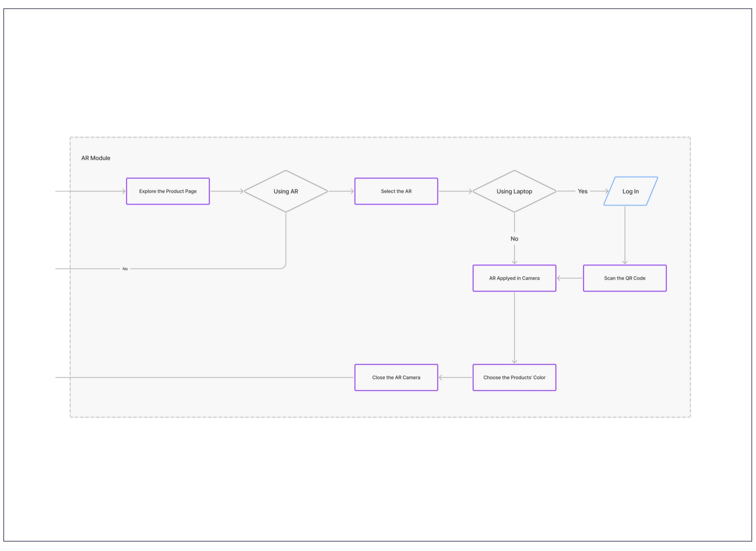756x551 pixels.
Task: Select the small No label on the return line
Action: coord(125,269)
